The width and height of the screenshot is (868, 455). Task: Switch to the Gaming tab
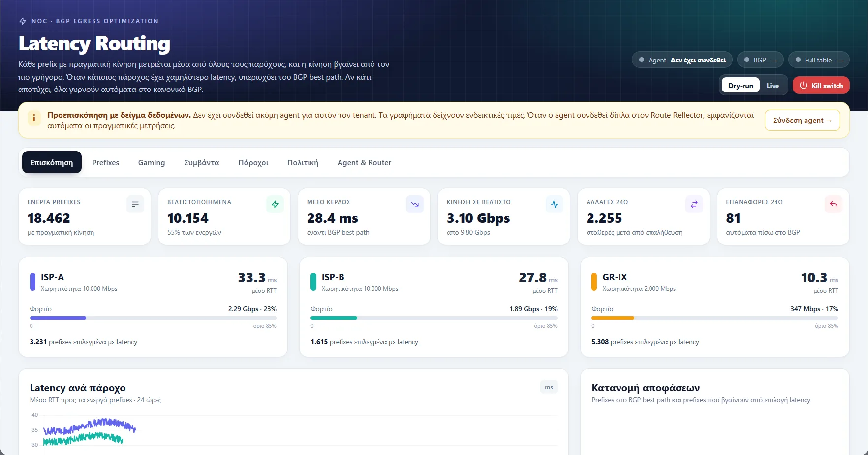point(152,162)
